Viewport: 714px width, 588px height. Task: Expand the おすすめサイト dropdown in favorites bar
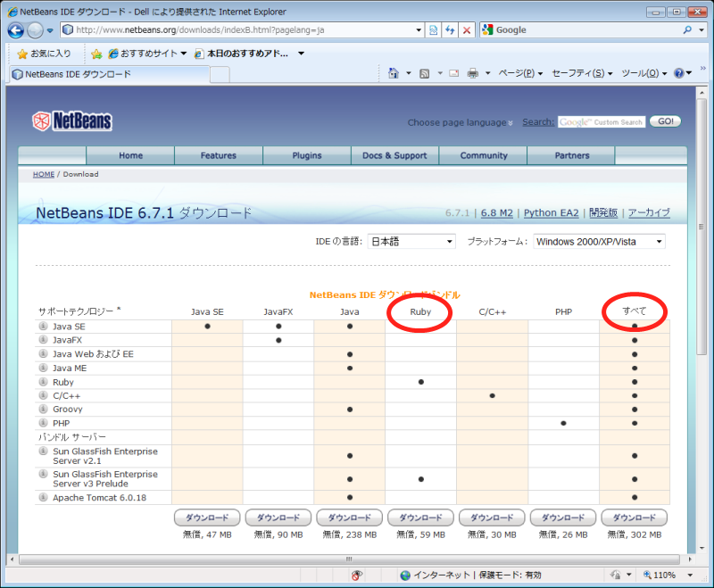184,54
